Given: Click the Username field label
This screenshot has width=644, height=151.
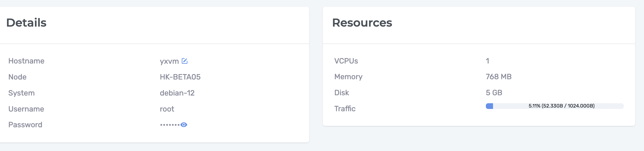Looking at the screenshot, I should click(x=26, y=109).
